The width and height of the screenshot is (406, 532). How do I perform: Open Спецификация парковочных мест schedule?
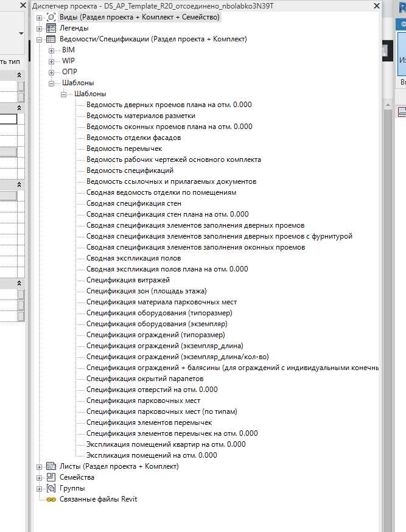click(143, 401)
